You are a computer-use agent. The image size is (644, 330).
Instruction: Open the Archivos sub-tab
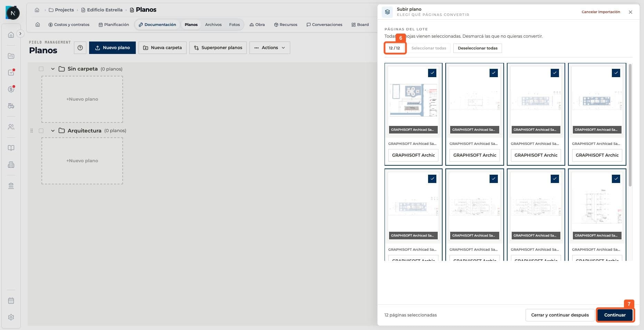(213, 25)
